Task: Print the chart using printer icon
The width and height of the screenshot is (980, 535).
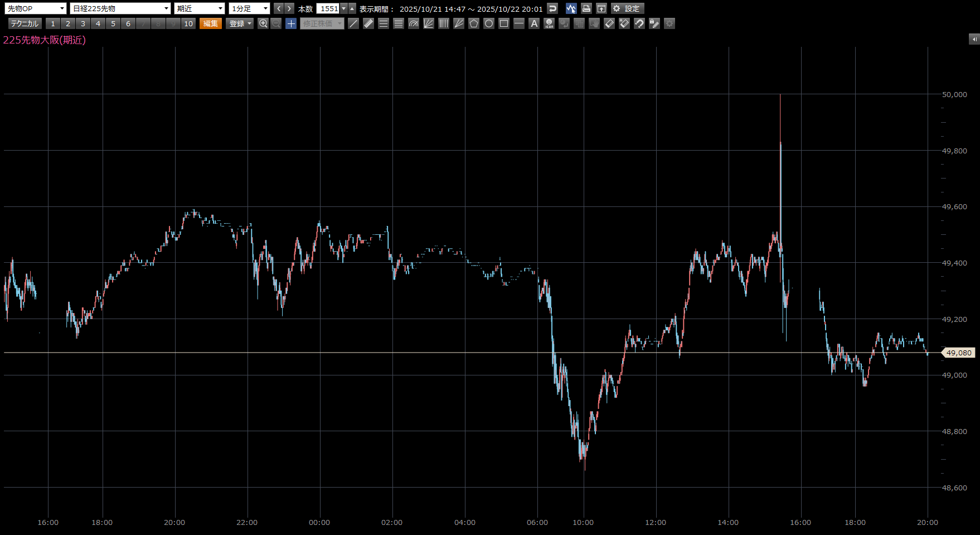Action: [x=586, y=8]
